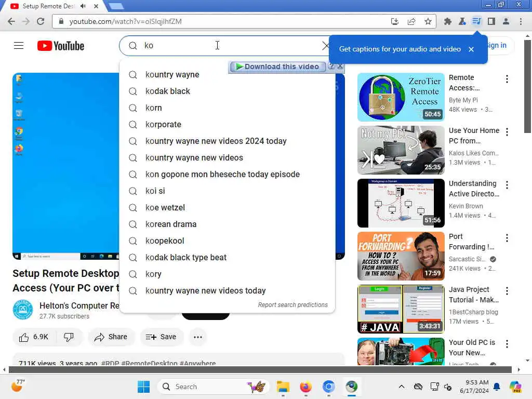Pick "kon gopone mon bheseche today episode"
This screenshot has width=532, height=399.
tap(227, 175)
